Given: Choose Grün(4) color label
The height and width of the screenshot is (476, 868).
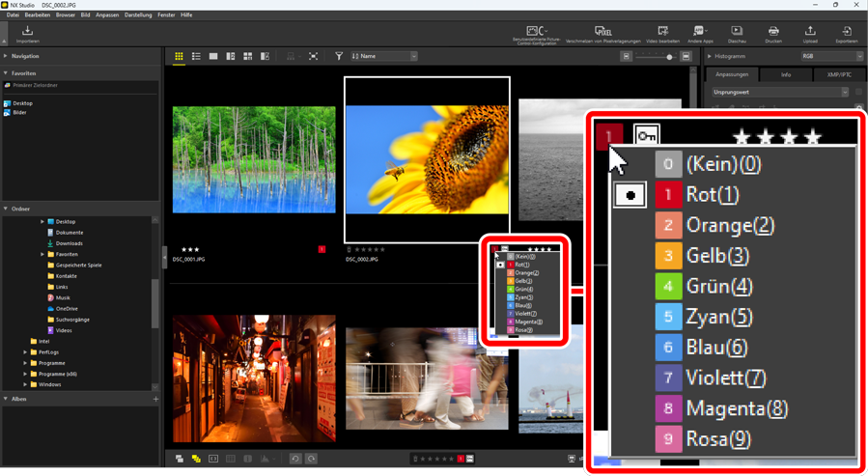Looking at the screenshot, I should click(718, 287).
